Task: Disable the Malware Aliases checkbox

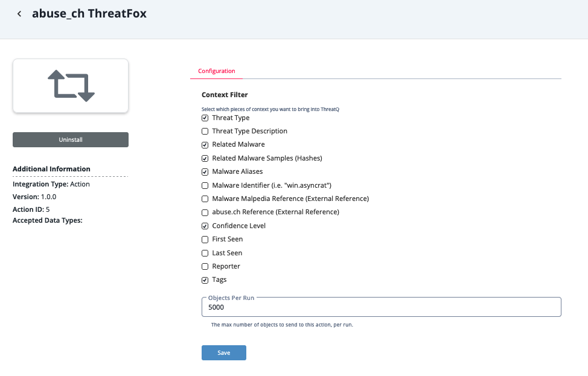Action: click(205, 171)
